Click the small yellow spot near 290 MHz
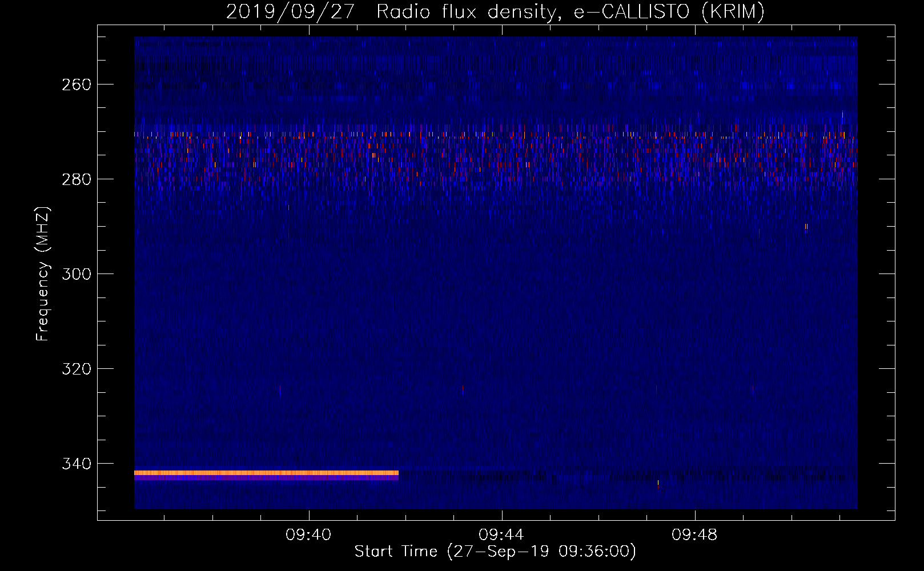Image resolution: width=924 pixels, height=571 pixels. coord(806,227)
